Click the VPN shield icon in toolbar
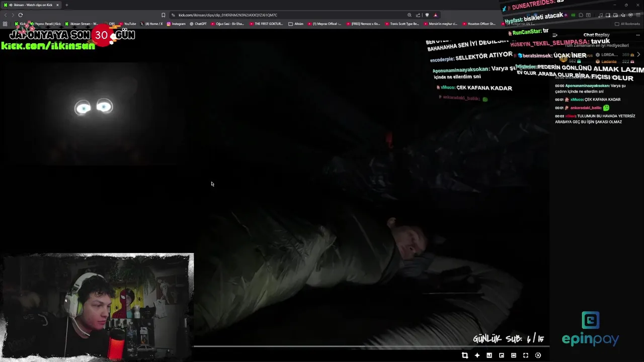This screenshot has height=362, width=644. tap(630, 15)
